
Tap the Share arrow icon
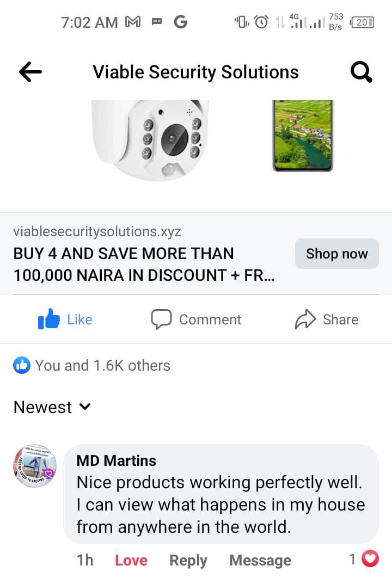305,319
